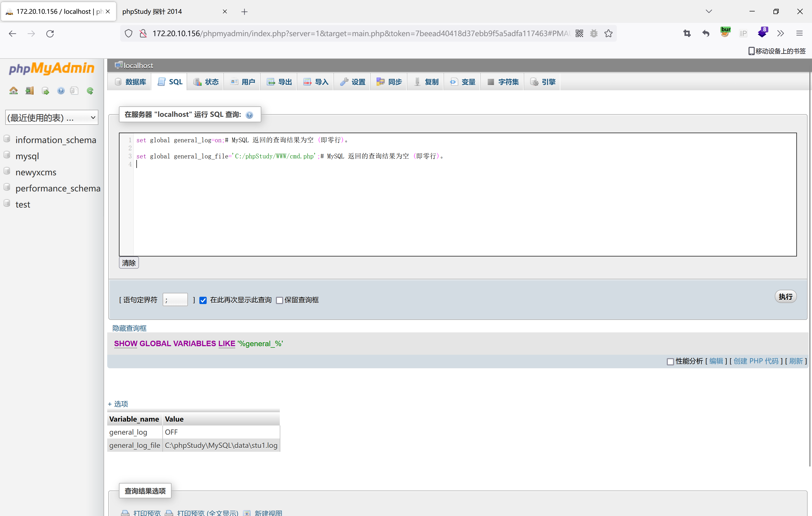Enable the retain query box checkbox
The height and width of the screenshot is (516, 812).
click(x=279, y=300)
